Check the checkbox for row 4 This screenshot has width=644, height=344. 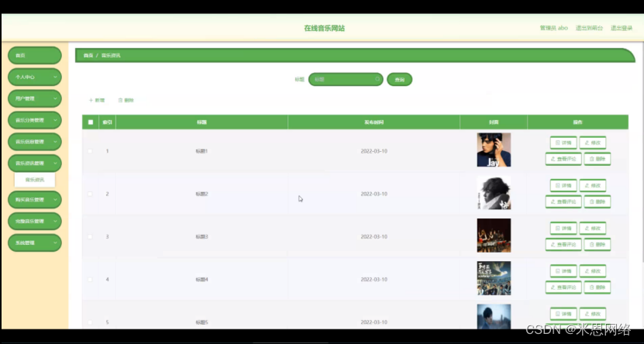tap(91, 279)
